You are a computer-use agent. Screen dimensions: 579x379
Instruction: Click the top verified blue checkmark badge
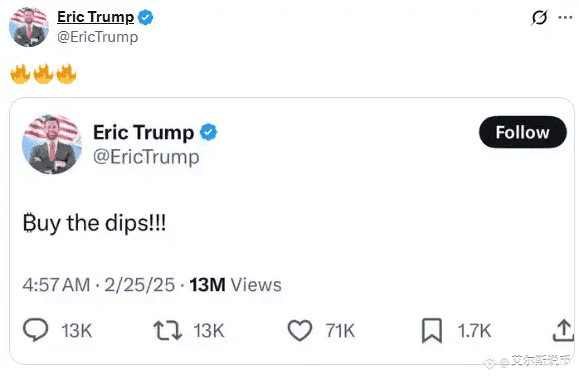point(145,17)
